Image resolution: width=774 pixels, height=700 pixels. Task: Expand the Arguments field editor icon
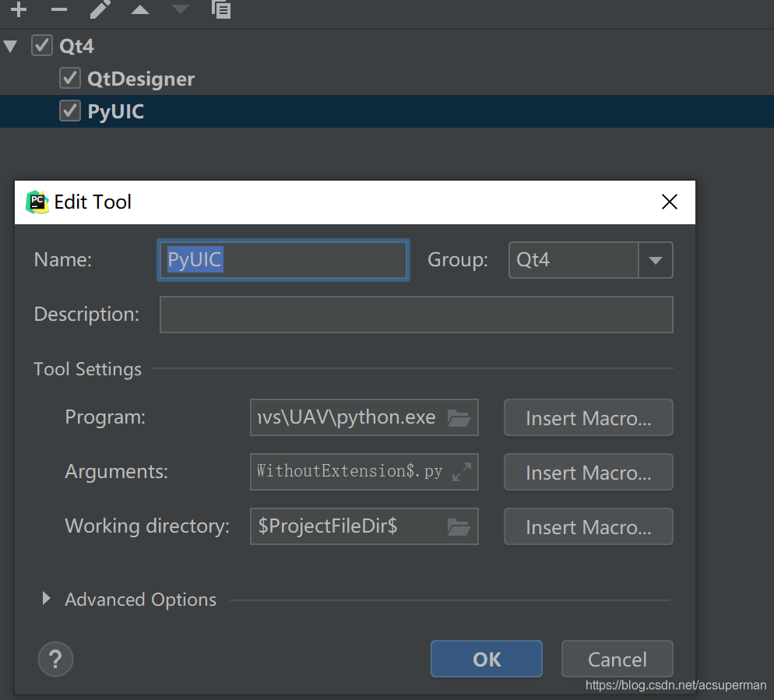coord(462,472)
